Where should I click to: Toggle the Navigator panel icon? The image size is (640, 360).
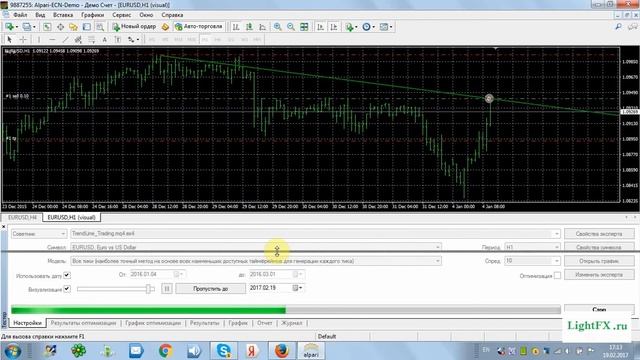[73, 27]
